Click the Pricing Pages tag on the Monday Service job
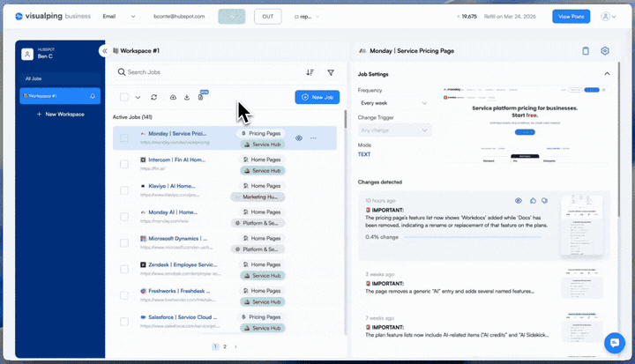Image resolution: width=635 pixels, height=364 pixels. 261,133
